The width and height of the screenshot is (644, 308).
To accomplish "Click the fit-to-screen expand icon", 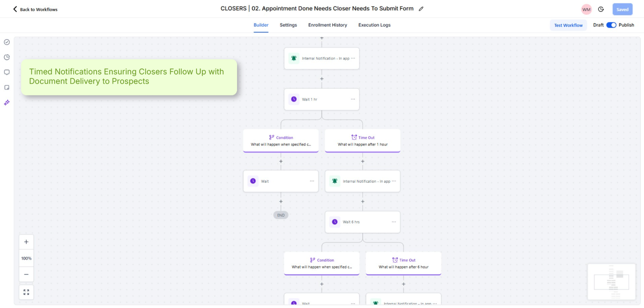I will click(x=26, y=292).
